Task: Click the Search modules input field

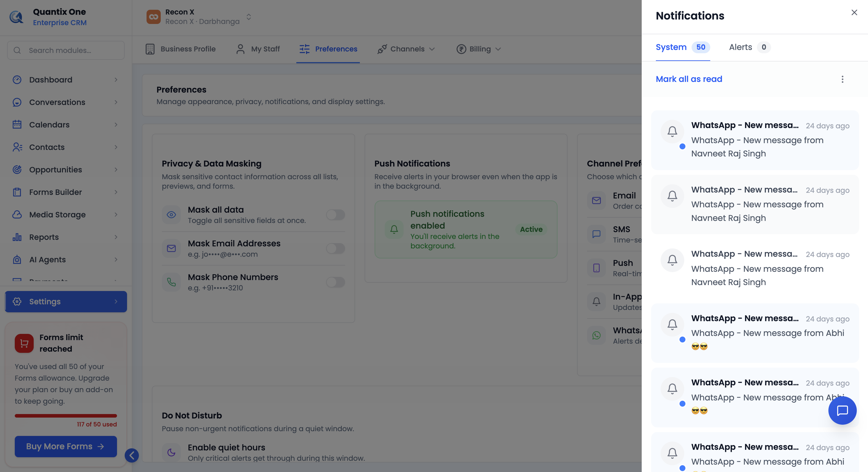Action: (x=66, y=50)
